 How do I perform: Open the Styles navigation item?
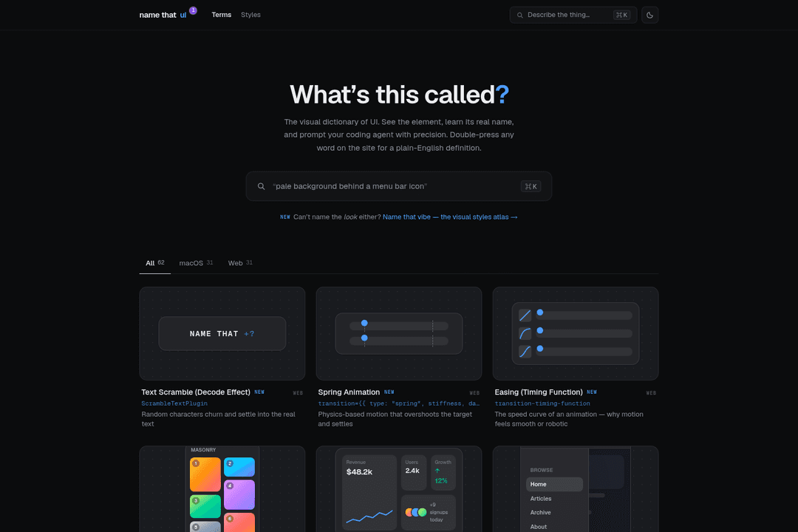[x=250, y=15]
